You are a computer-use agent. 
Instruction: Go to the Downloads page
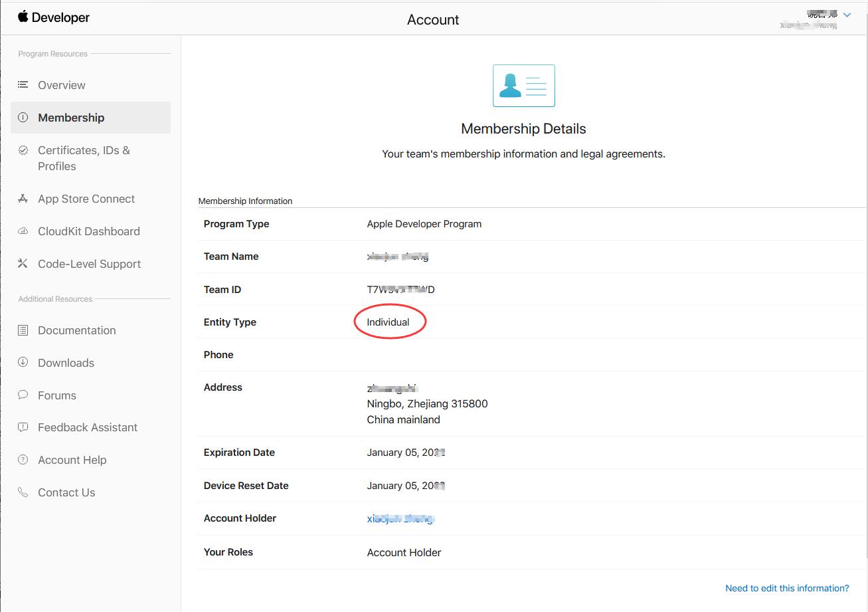(66, 363)
